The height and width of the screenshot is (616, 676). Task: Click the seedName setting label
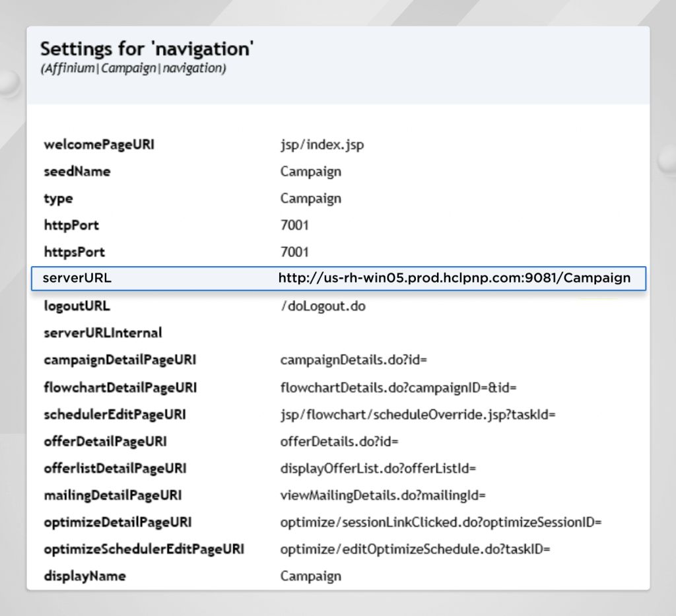pos(77,171)
